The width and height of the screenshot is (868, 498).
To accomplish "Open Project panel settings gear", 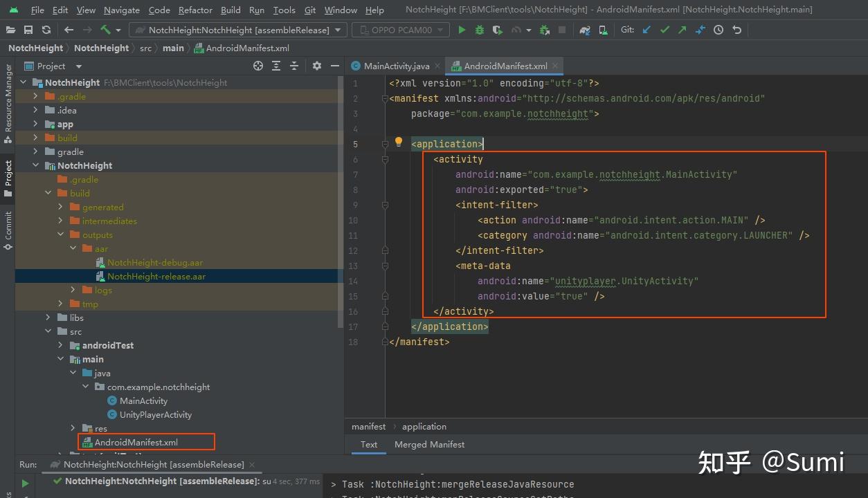I will point(317,66).
